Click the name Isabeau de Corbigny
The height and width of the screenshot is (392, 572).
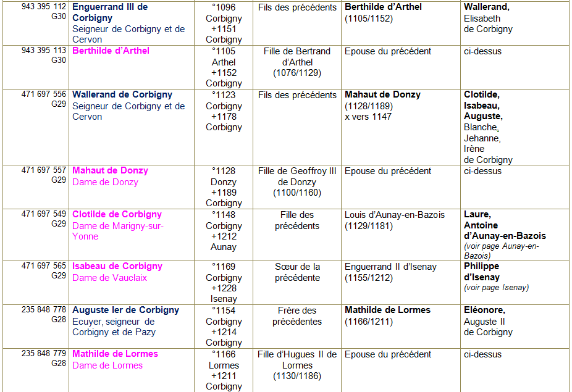tap(117, 266)
